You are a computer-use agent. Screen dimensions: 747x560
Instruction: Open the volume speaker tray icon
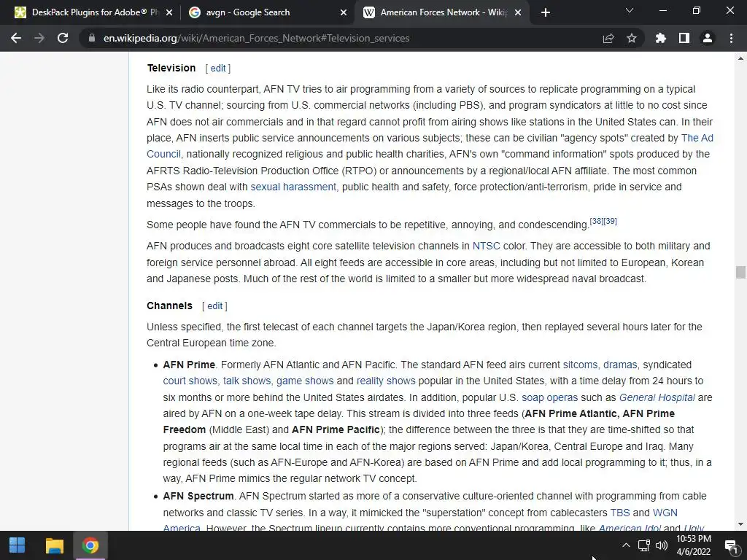(661, 545)
